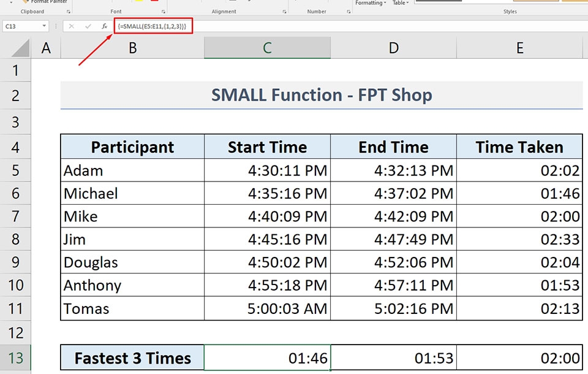588x374 pixels.
Task: Open the Format as Table dropdown
Action: point(401,3)
